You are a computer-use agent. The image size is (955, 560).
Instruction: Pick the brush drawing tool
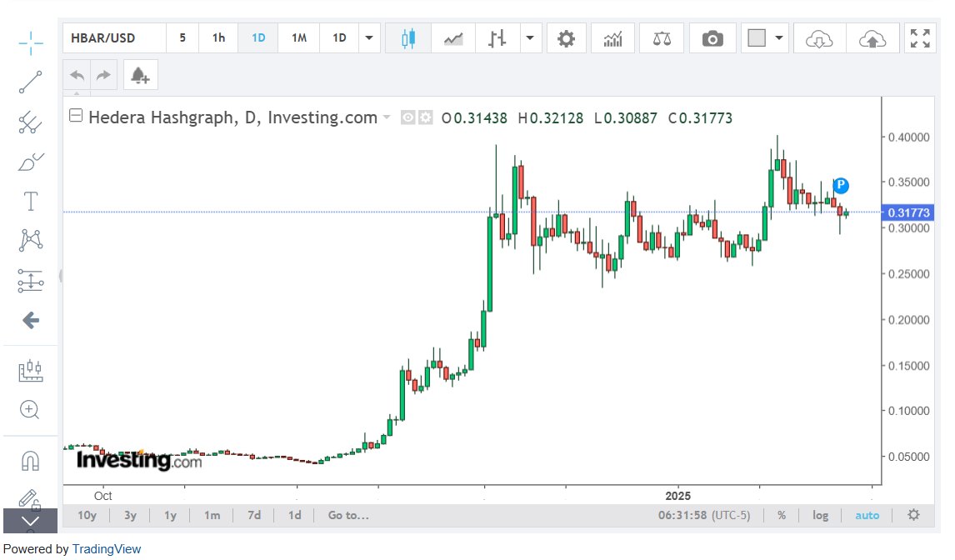pyautogui.click(x=31, y=162)
